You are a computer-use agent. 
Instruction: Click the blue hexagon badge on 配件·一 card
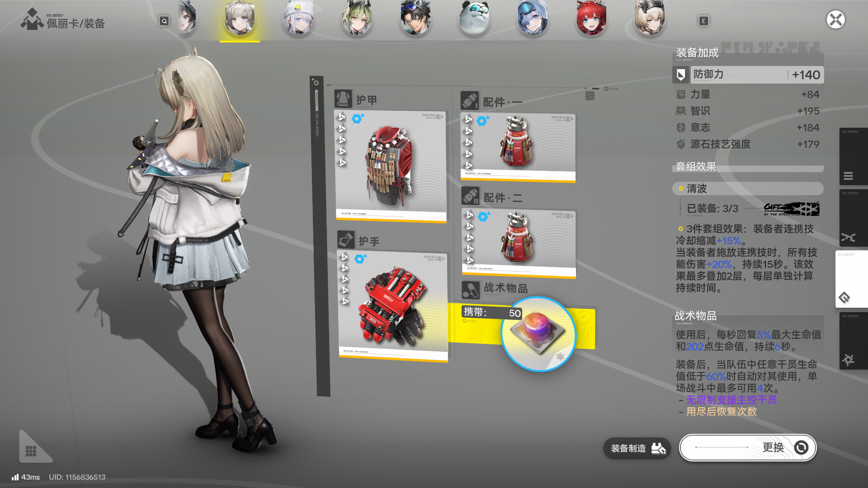[x=482, y=121]
